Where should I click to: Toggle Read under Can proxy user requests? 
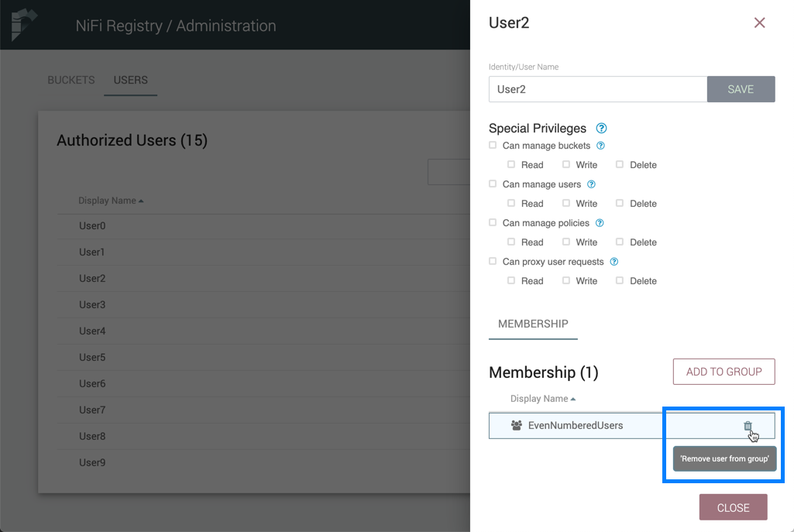coord(511,280)
